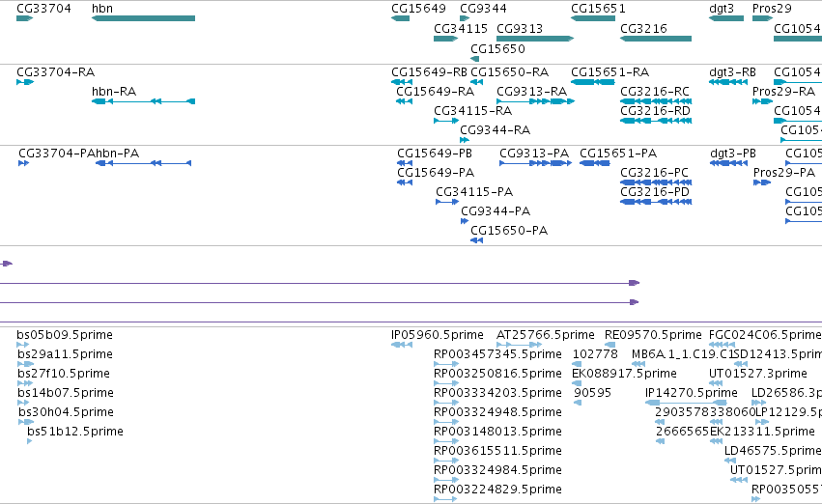The image size is (822, 504).
Task: Click the CG33704 gene label
Action: (44, 9)
